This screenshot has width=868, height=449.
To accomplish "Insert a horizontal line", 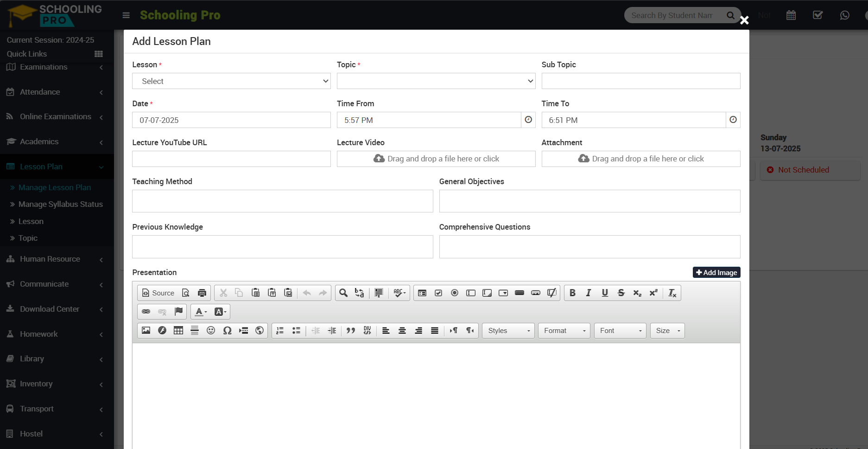I will coord(195,331).
